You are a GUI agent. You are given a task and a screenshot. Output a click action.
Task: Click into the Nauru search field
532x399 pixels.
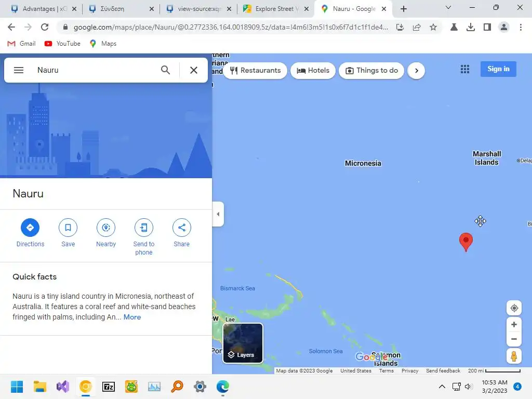coord(95,70)
